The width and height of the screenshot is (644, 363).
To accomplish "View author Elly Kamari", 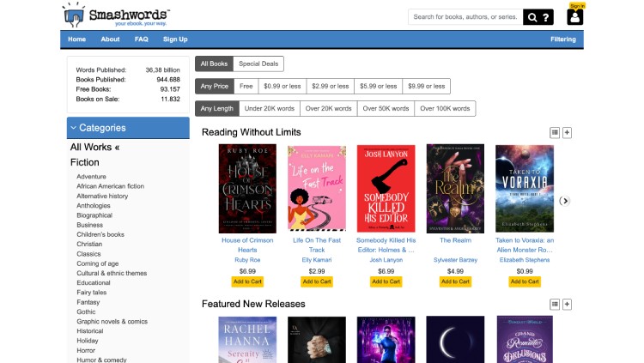I will [317, 260].
